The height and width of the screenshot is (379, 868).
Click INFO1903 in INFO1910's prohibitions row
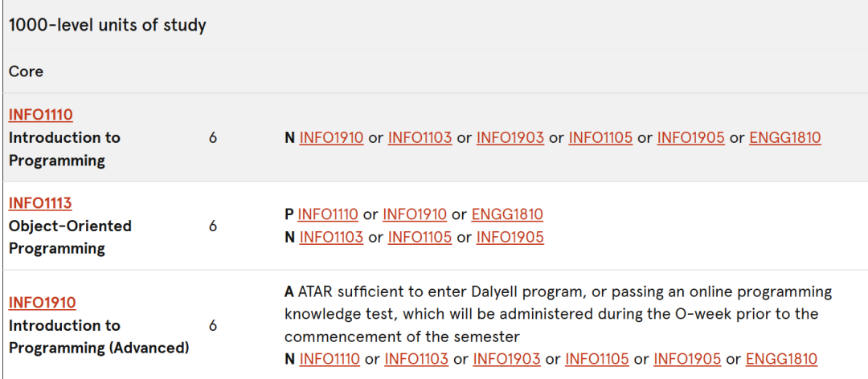tap(506, 359)
